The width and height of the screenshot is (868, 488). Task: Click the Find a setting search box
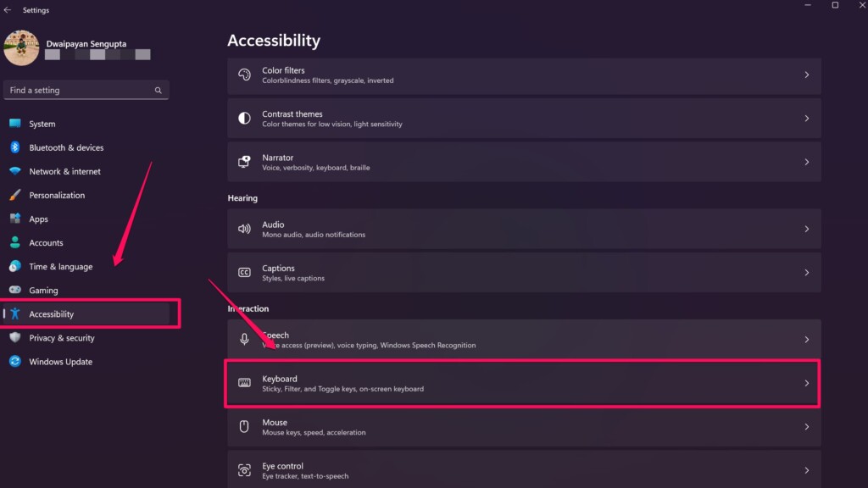pos(81,90)
